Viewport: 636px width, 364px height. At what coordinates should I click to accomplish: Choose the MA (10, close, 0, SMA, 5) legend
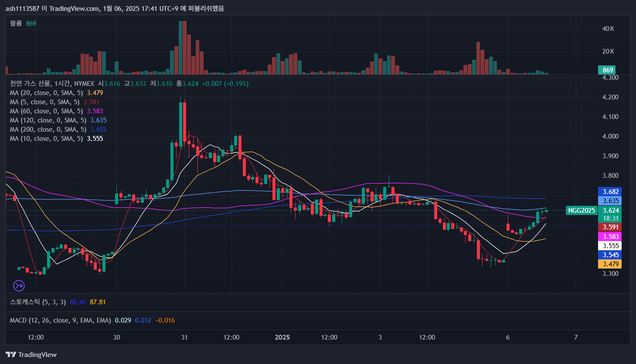[46, 139]
